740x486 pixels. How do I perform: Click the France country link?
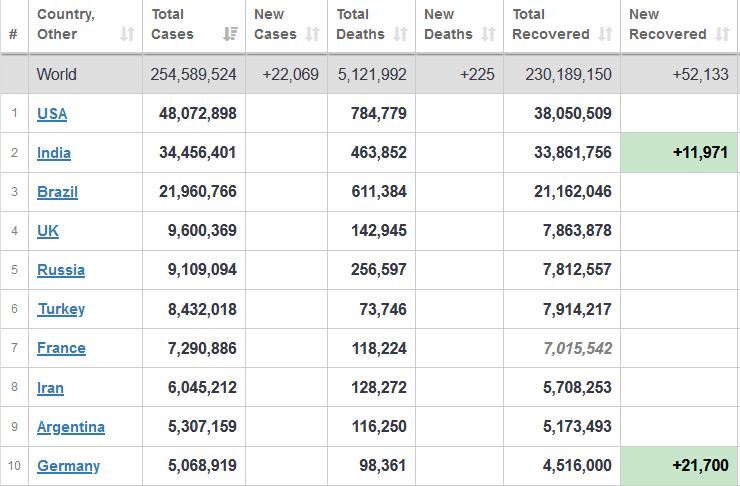(x=61, y=348)
